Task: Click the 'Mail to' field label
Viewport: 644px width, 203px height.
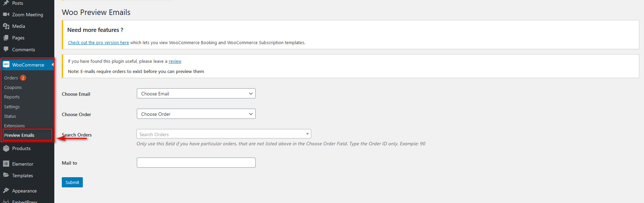Action: click(69, 163)
